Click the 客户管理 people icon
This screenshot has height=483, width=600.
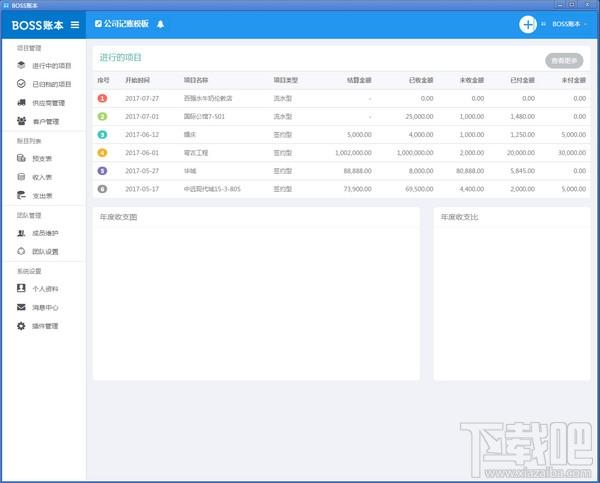click(x=22, y=121)
